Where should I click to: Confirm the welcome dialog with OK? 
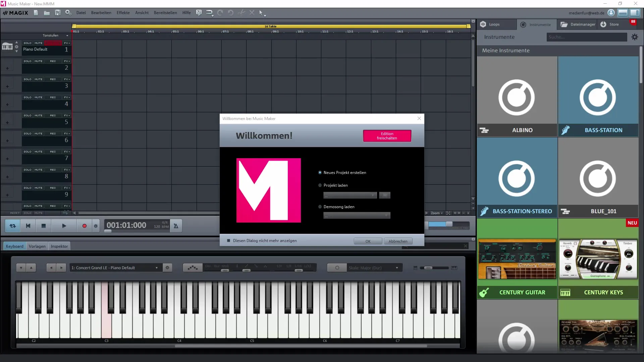pos(368,241)
